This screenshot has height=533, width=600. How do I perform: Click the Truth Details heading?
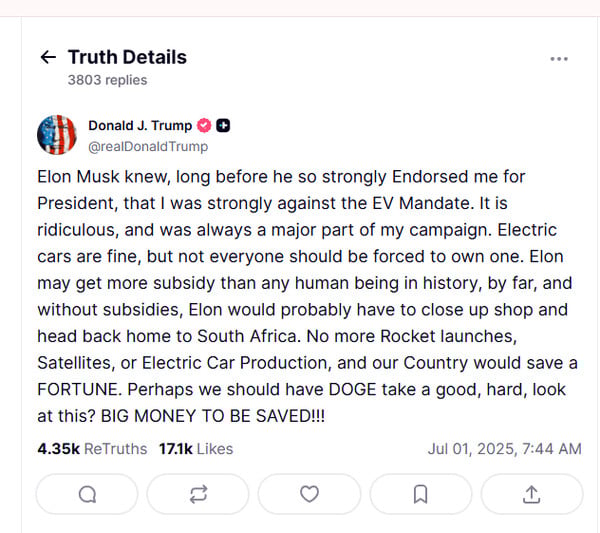click(127, 57)
